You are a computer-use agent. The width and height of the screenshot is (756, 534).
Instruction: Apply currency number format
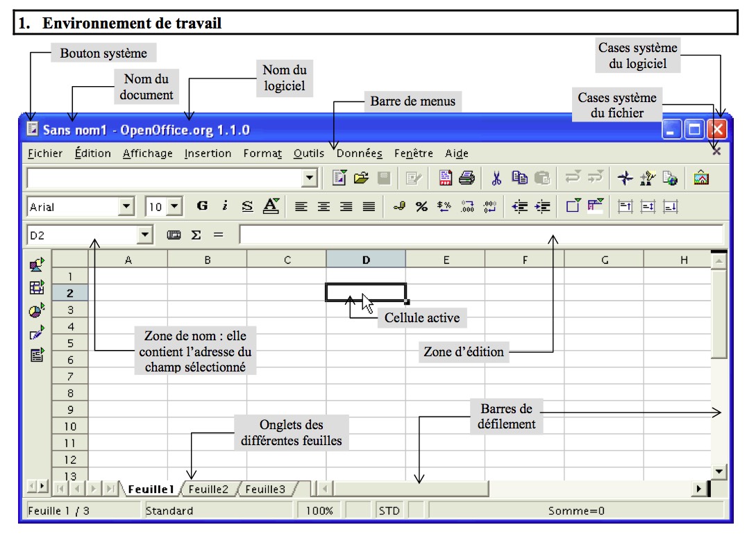coord(398,207)
